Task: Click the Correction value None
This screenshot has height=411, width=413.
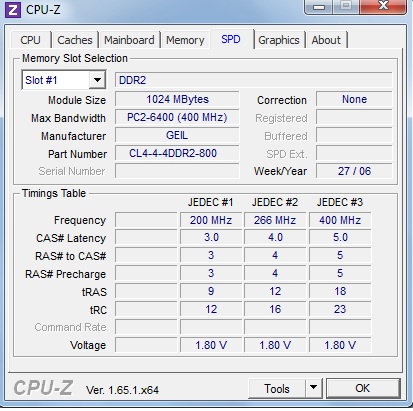Action: [354, 99]
